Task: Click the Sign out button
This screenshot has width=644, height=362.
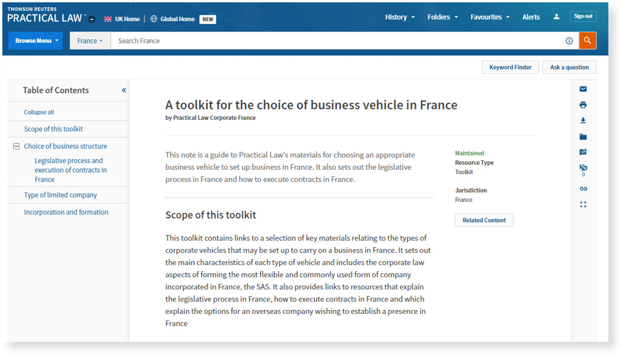Action: click(583, 16)
